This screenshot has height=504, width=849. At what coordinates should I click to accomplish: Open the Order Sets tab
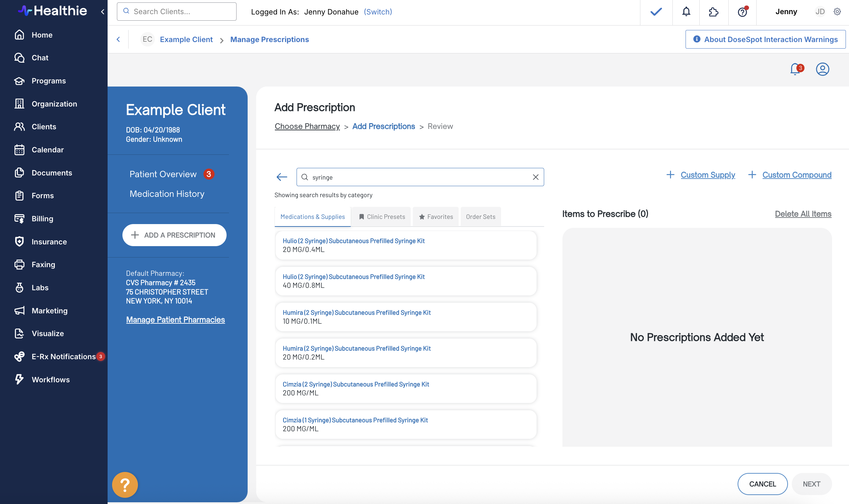(480, 216)
